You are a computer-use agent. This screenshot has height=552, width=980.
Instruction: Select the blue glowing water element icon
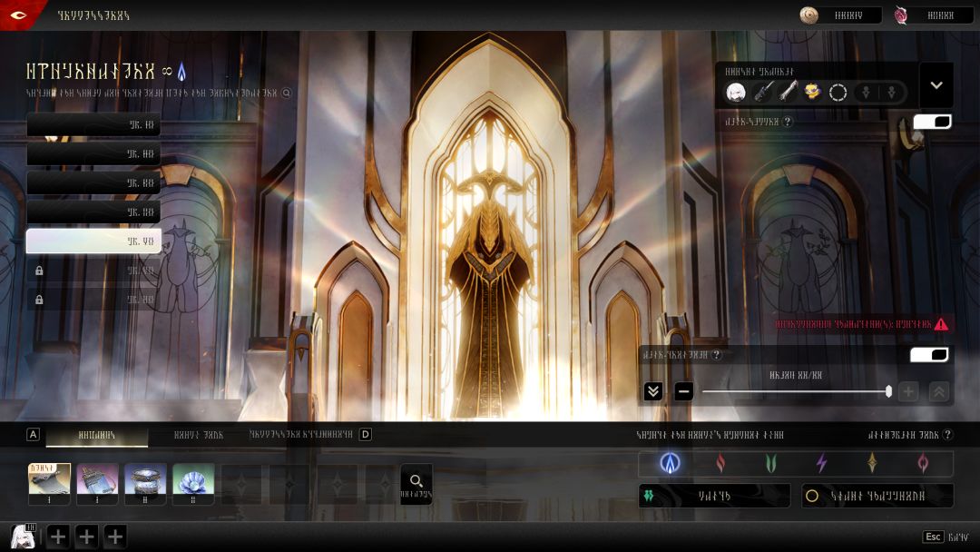pyautogui.click(x=670, y=463)
